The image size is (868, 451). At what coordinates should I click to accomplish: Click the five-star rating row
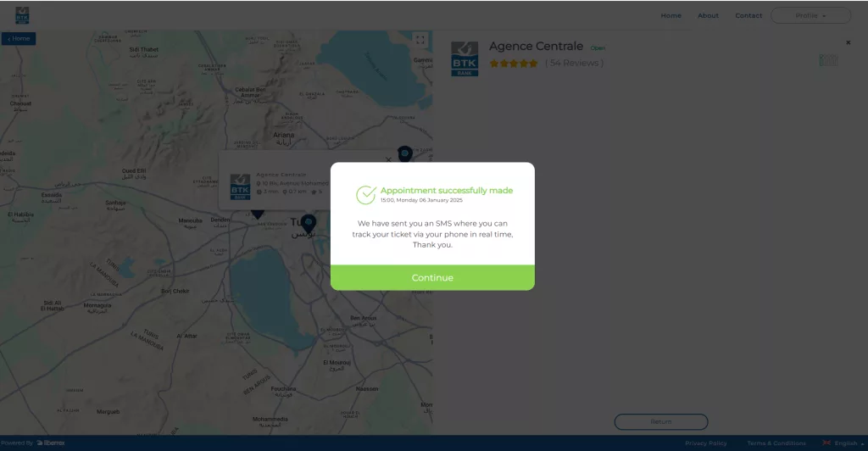(514, 64)
